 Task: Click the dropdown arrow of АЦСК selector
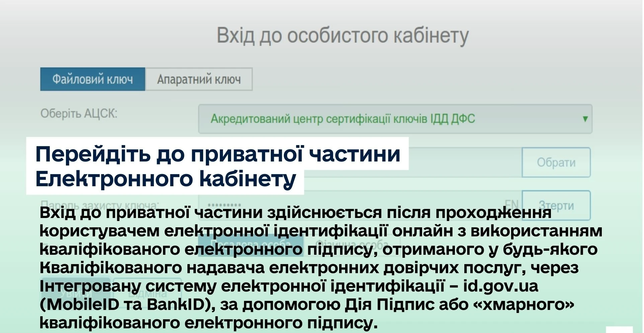coord(585,119)
